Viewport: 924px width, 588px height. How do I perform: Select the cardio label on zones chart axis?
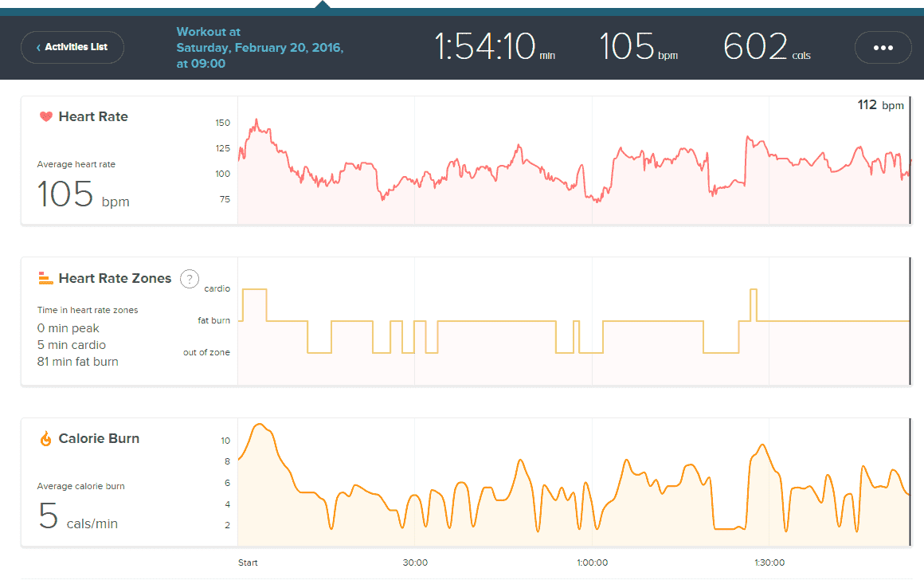click(217, 289)
